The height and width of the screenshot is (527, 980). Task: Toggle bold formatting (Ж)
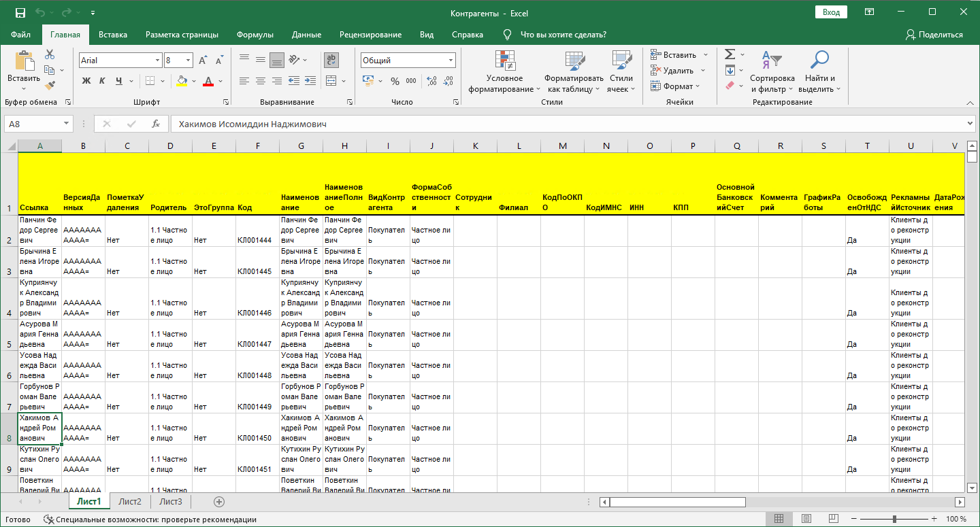tap(86, 81)
